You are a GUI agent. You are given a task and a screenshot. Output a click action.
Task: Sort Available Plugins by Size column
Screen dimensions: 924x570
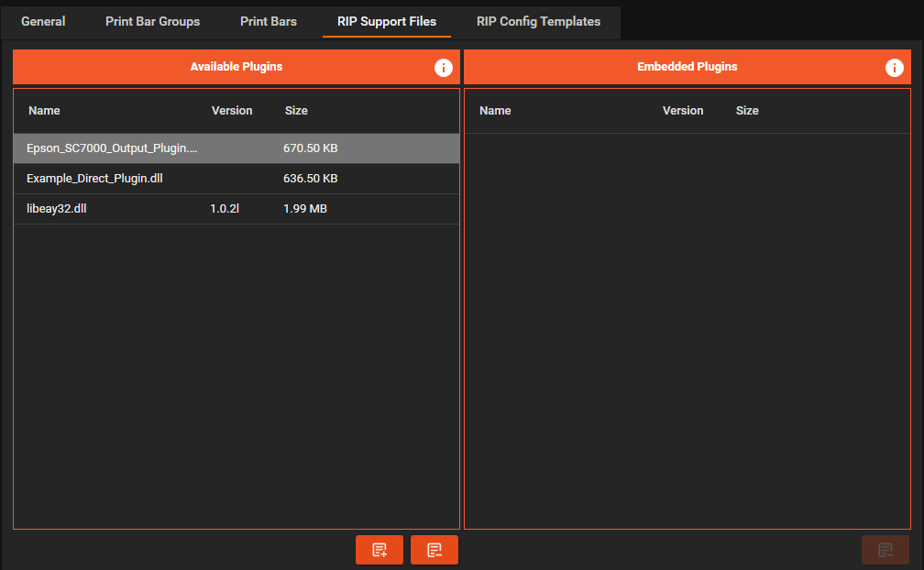coord(296,111)
